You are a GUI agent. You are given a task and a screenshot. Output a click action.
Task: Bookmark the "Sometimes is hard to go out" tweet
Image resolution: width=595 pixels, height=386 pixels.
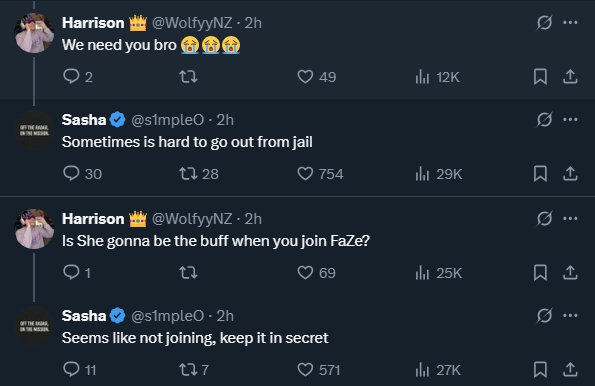click(540, 174)
